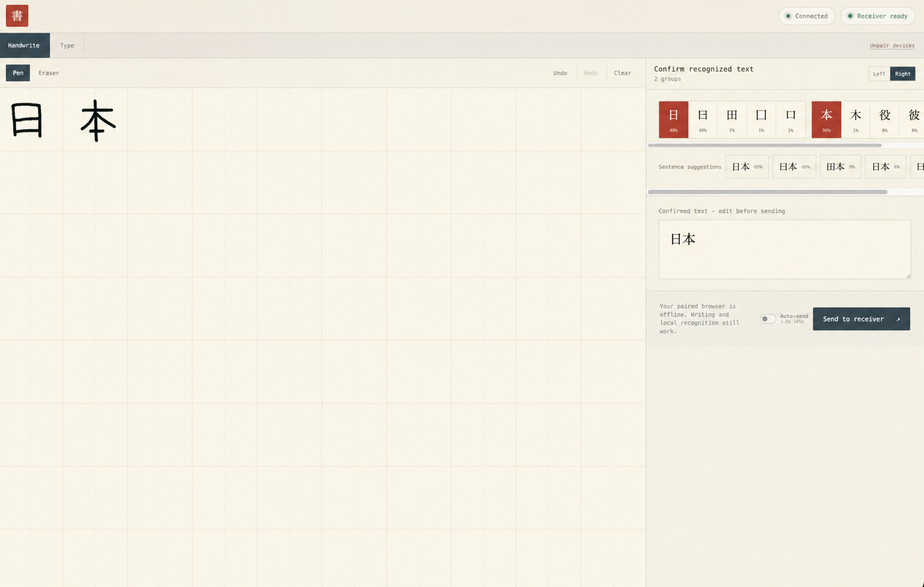Choose the 木 character candidate
The width and height of the screenshot is (924, 587).
[855, 120]
